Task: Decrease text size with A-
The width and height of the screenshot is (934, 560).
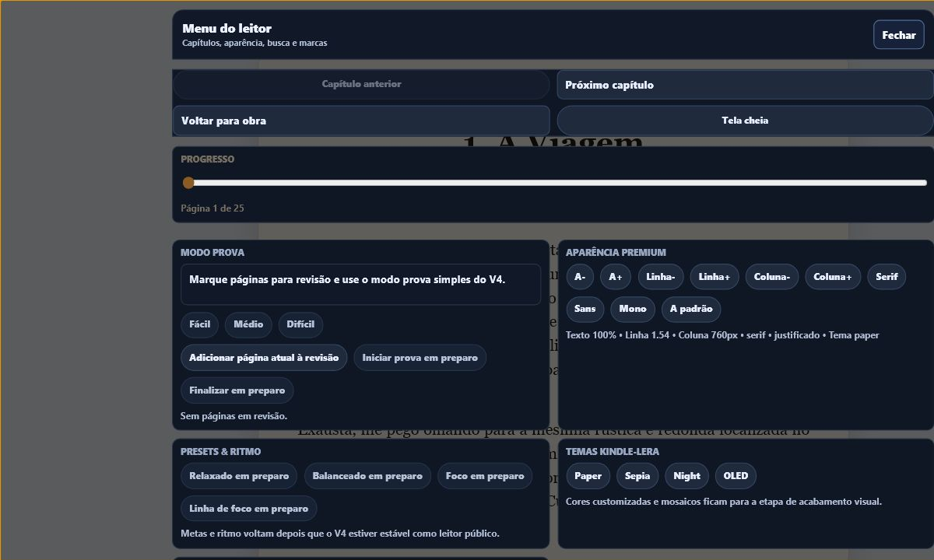Action: pyautogui.click(x=580, y=277)
